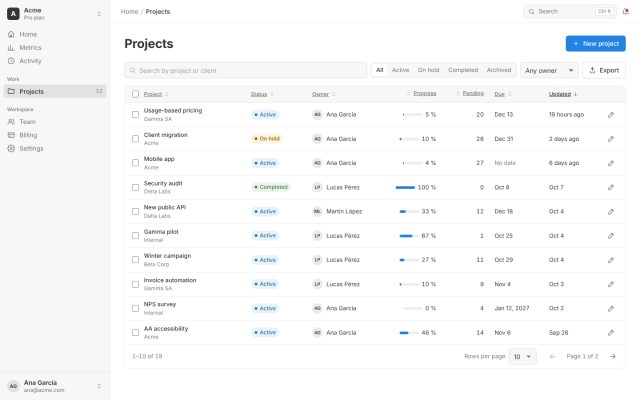This screenshot has height=400, width=640.
Task: Sort by the Project column
Action: click(x=156, y=94)
